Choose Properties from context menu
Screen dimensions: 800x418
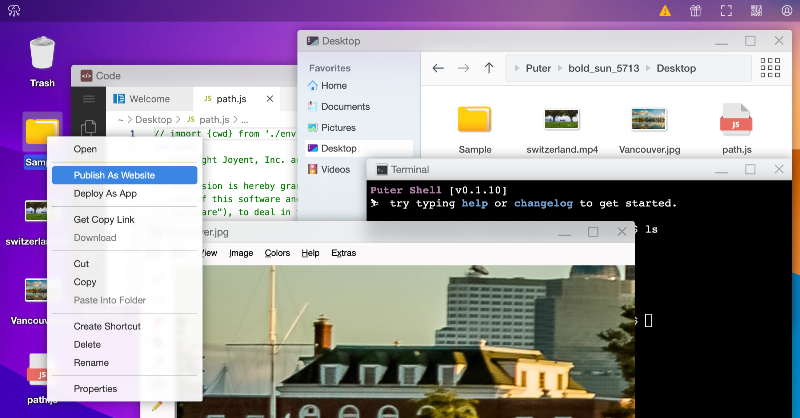(124, 389)
